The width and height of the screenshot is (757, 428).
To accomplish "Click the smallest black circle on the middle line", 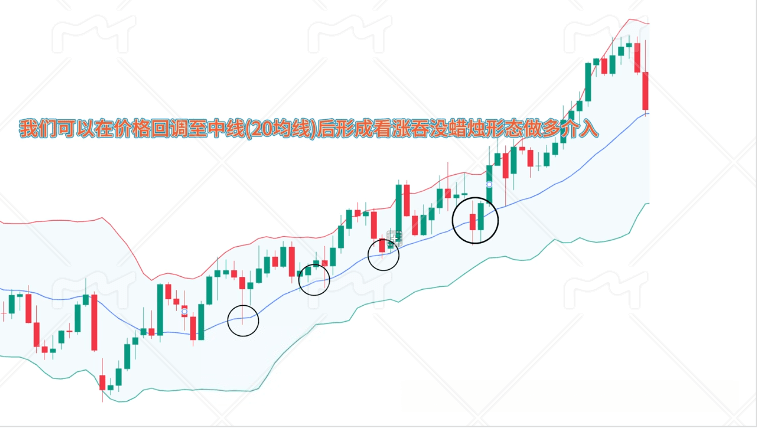I will click(243, 320).
